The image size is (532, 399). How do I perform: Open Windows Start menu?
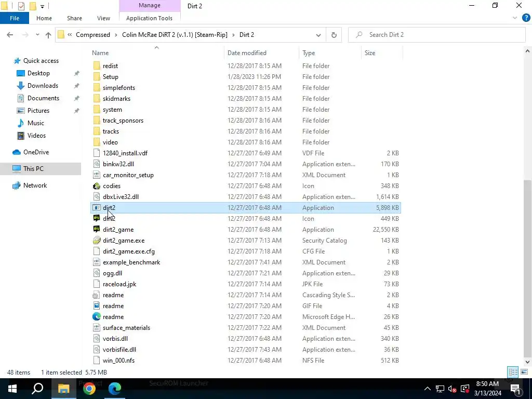(12, 389)
